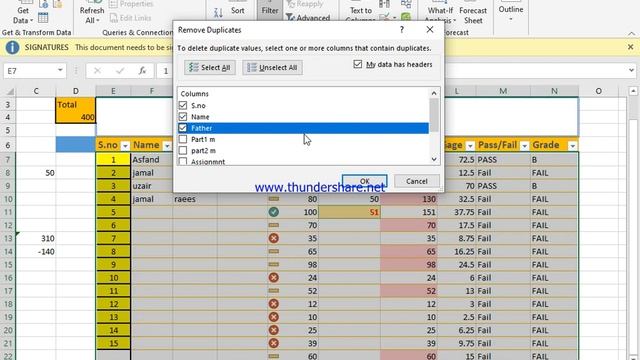Click the orange cell with 51
Image resolution: width=640 pixels, height=360 pixels.
point(349,212)
